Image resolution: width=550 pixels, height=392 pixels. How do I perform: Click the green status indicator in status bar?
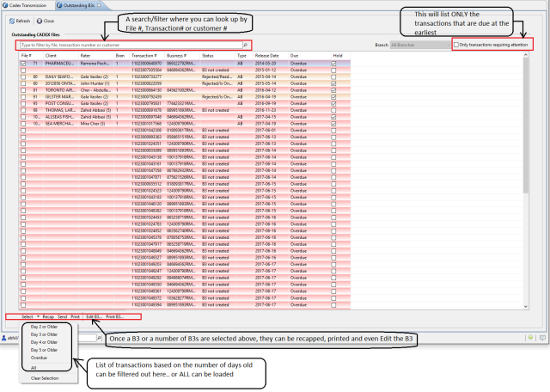tap(530, 338)
